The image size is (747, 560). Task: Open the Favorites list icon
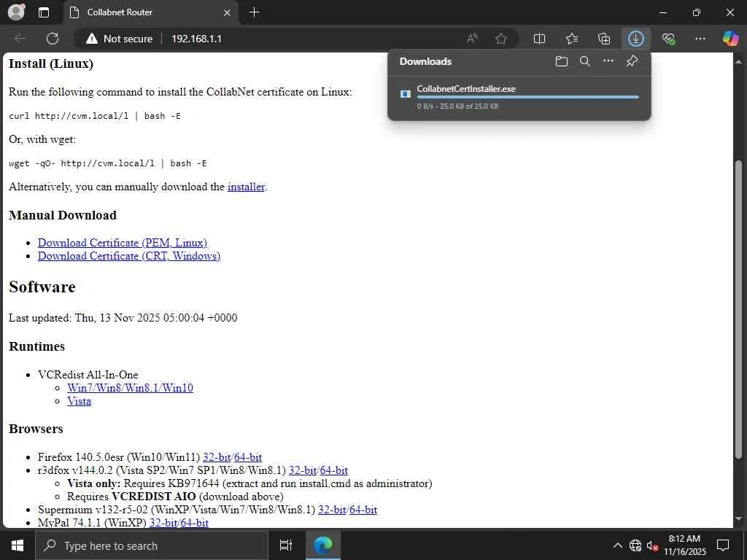click(572, 39)
